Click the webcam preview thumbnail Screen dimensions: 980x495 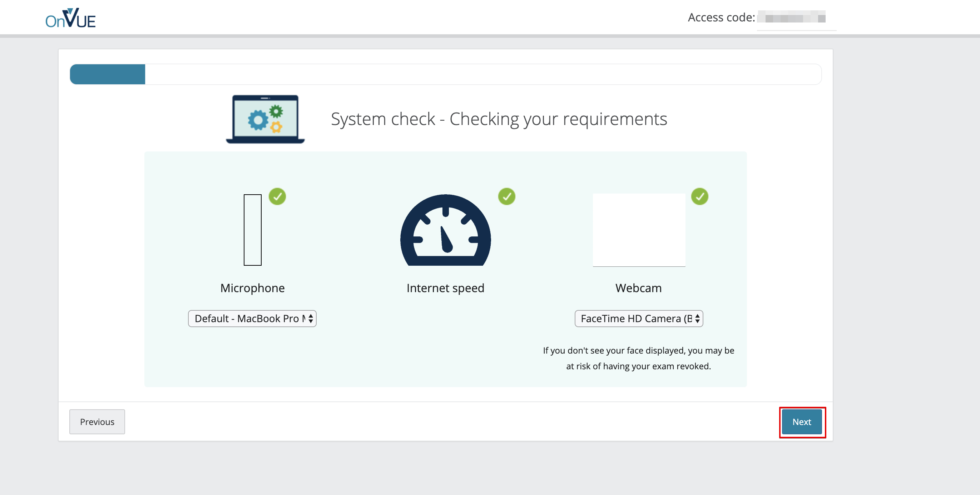coord(639,230)
